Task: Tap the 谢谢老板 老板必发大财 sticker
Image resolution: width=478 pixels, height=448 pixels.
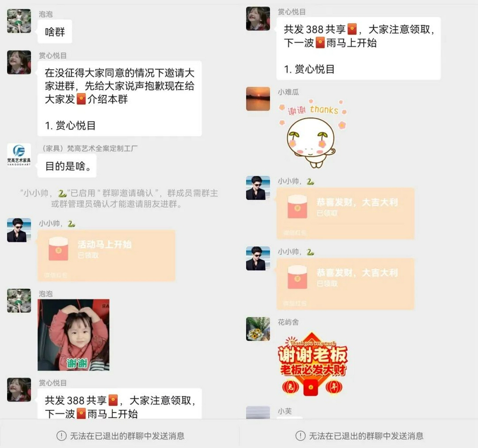Action: tap(313, 364)
